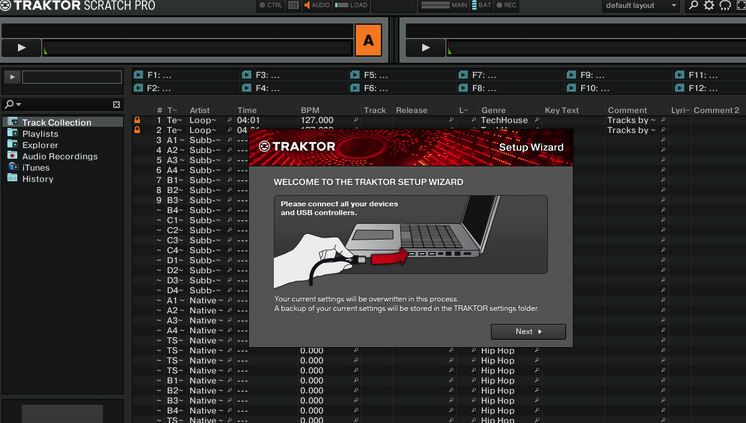This screenshot has height=423, width=746.
Task: Click Tracks by~ comment in row 1
Action: pyautogui.click(x=631, y=120)
